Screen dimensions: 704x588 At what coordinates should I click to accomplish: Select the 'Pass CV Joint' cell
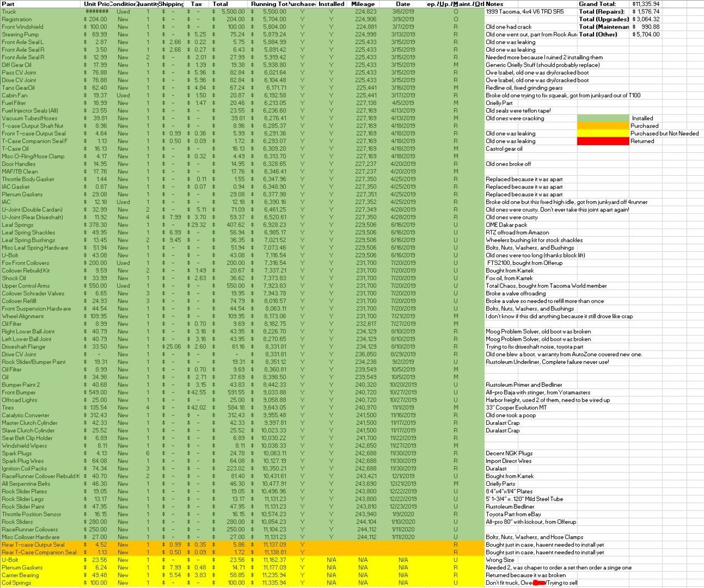[41, 73]
